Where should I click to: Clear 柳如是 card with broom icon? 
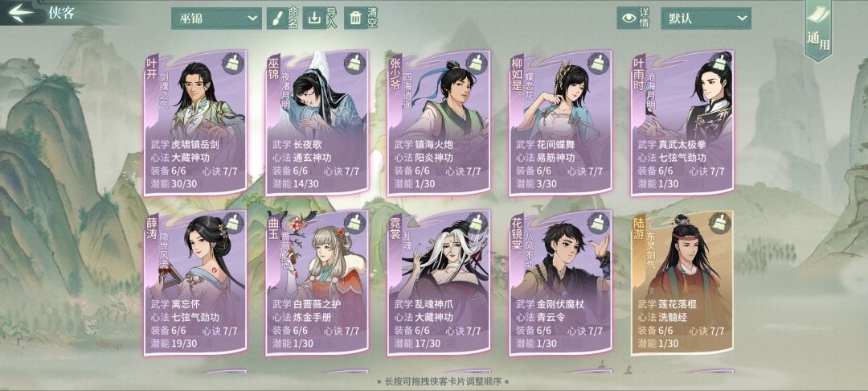(x=599, y=64)
